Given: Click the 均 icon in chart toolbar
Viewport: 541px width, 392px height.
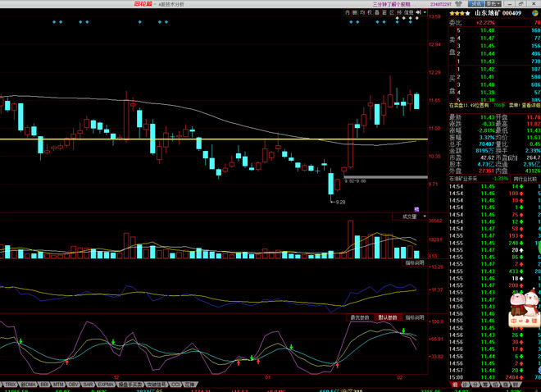Looking at the screenshot, I should coord(362,12).
